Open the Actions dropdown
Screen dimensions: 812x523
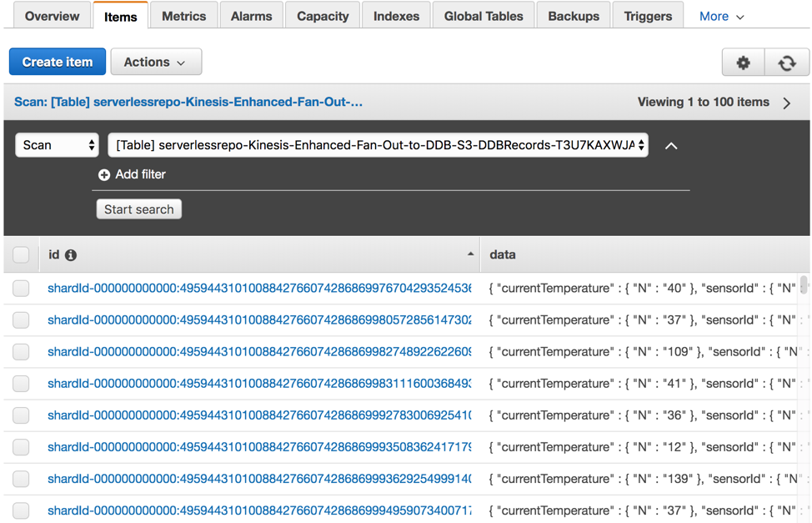coord(156,62)
